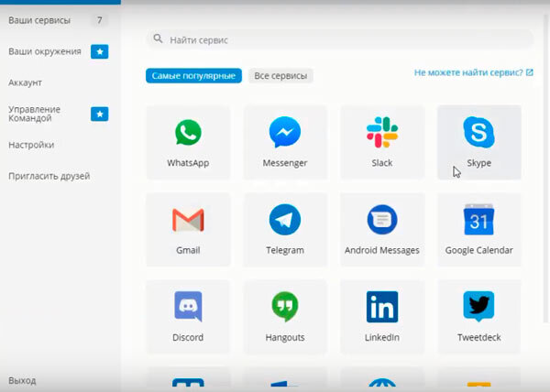Switch to the Все сервисы tab
Screen dimensions: 550x392
tap(280, 76)
